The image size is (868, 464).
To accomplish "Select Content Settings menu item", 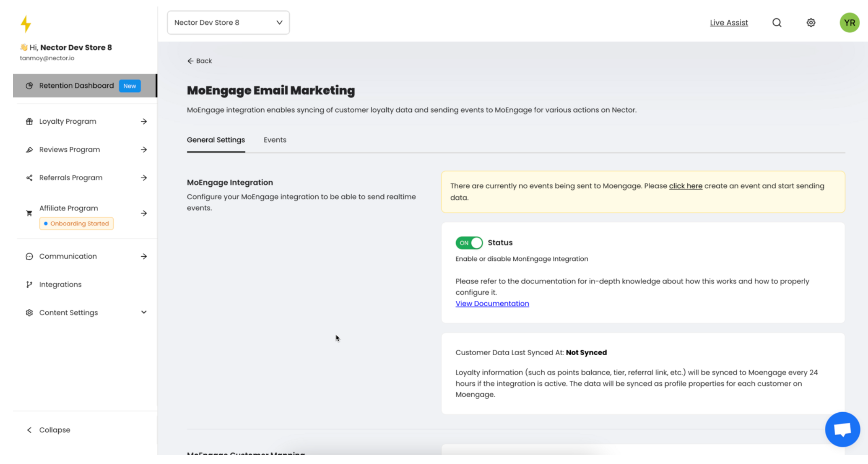I will 85,312.
